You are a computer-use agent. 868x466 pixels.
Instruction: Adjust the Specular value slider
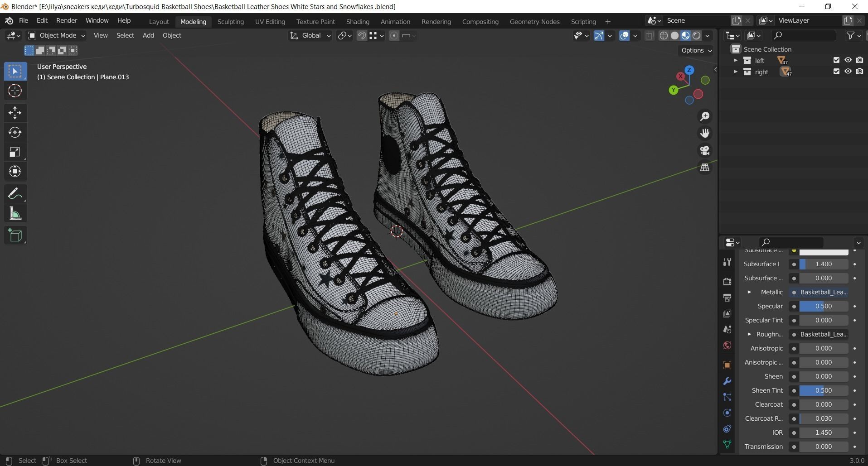823,306
